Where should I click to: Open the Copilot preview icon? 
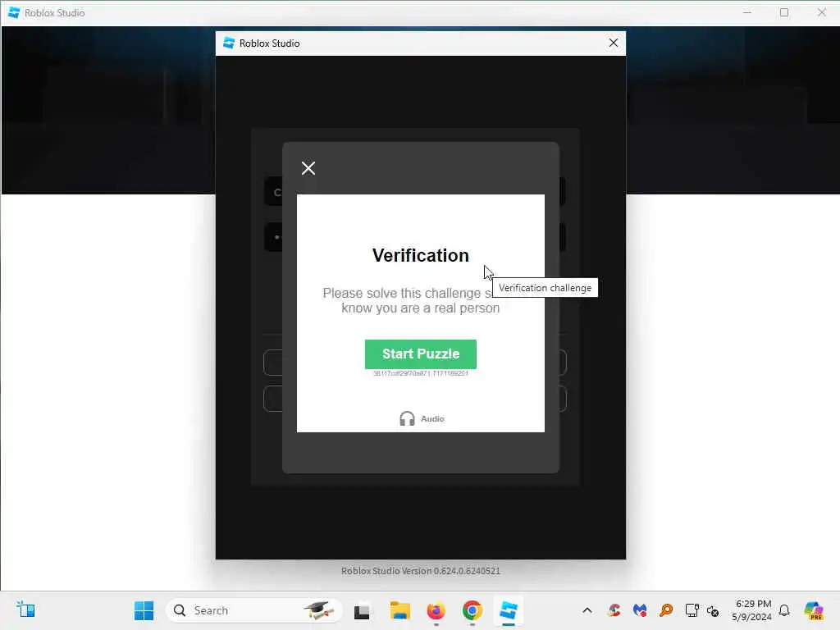813,610
